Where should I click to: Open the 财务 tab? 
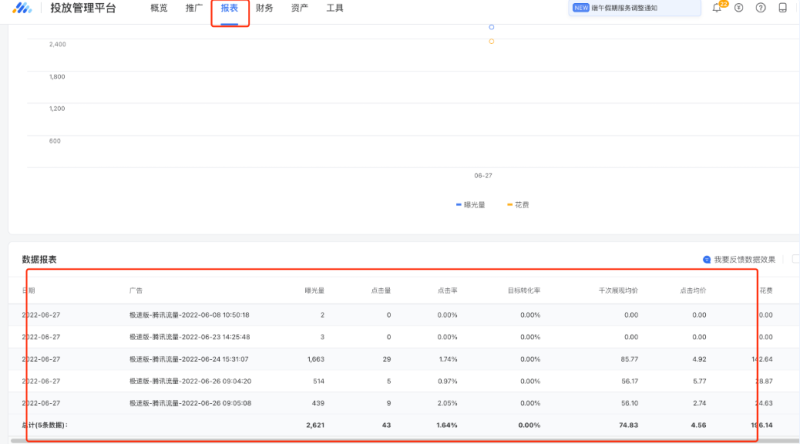point(264,8)
